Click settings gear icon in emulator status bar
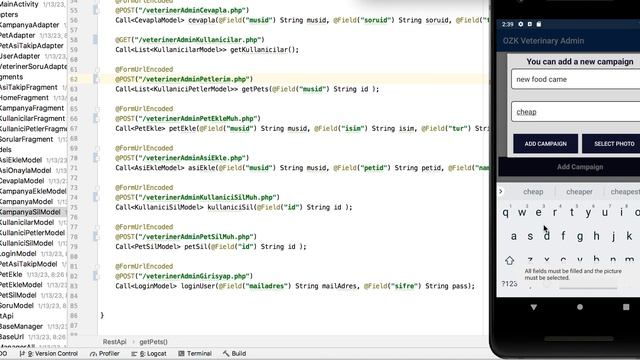 [520, 24]
